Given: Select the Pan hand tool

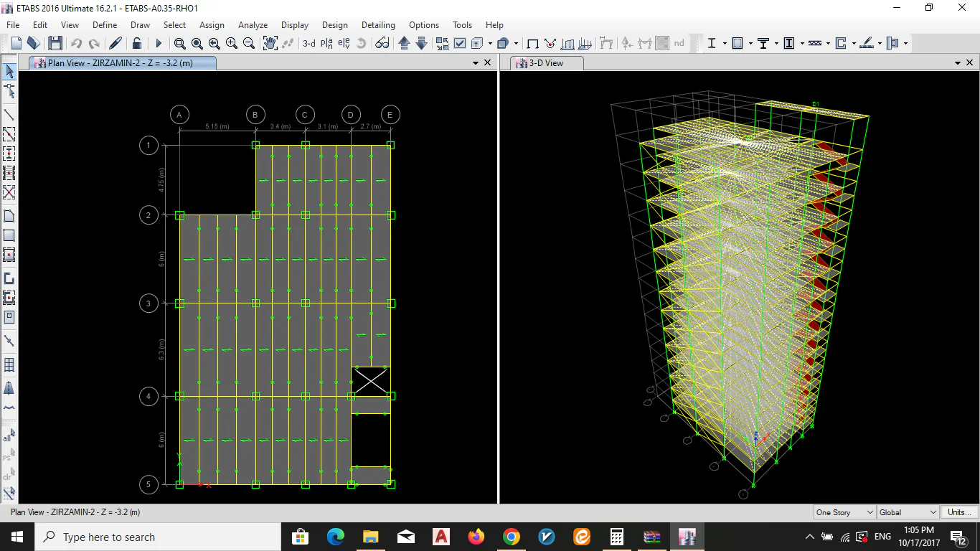Looking at the screenshot, I should coord(270,44).
